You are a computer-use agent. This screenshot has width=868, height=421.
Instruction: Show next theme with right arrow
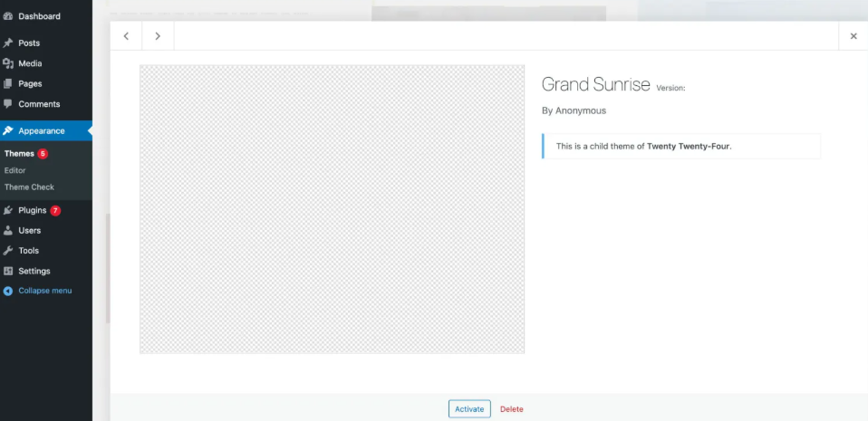158,36
